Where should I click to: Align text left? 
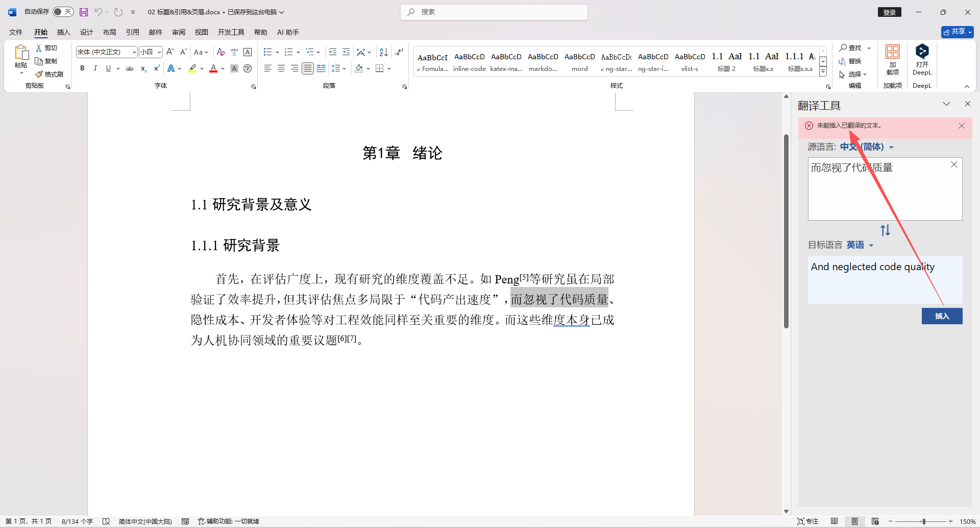click(267, 68)
